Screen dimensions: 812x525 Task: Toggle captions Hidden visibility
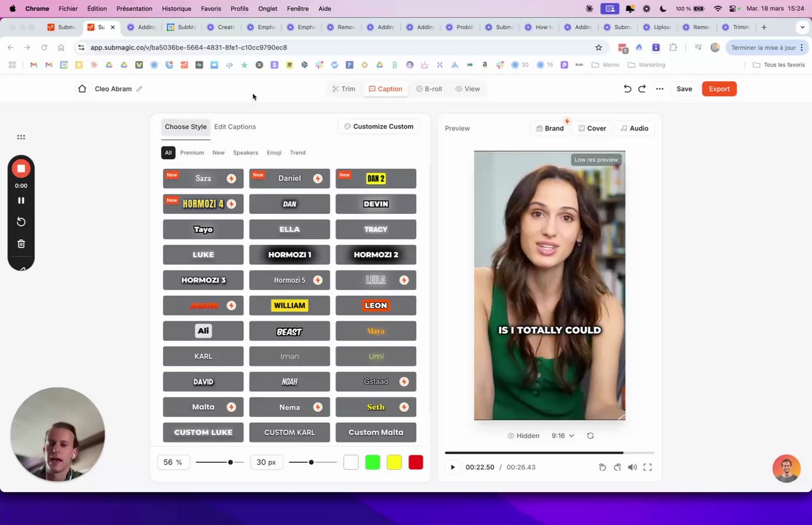523,435
